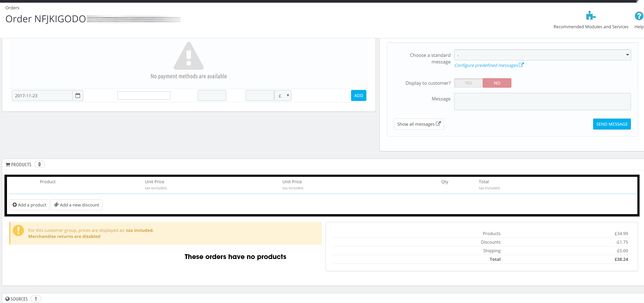Image resolution: width=644 pixels, height=303 pixels.
Task: Click the Products shopping cart icon
Action: [x=8, y=164]
